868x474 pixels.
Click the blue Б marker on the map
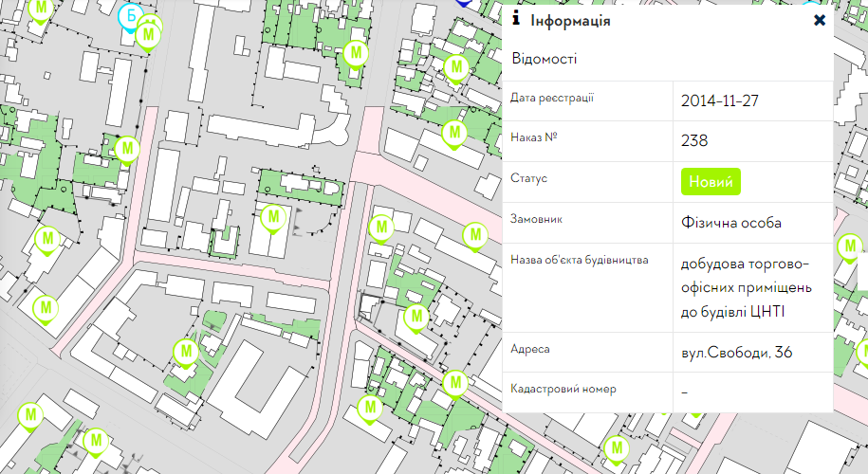pos(131,16)
